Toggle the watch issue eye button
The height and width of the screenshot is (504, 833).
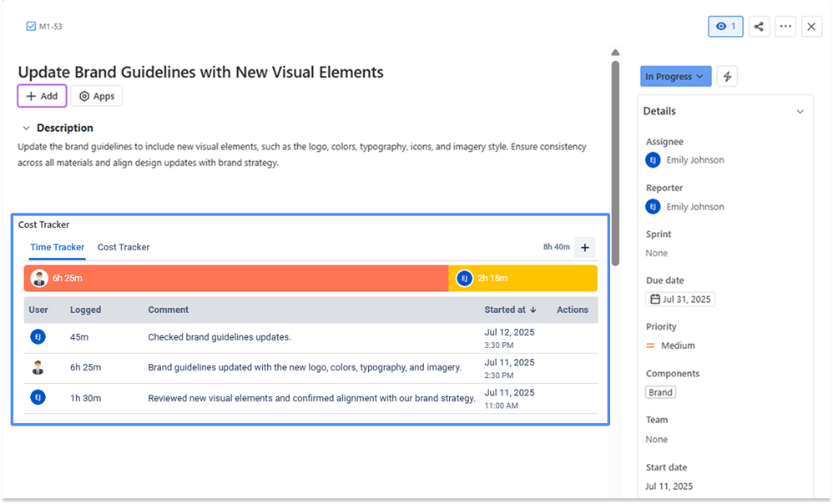click(x=725, y=26)
